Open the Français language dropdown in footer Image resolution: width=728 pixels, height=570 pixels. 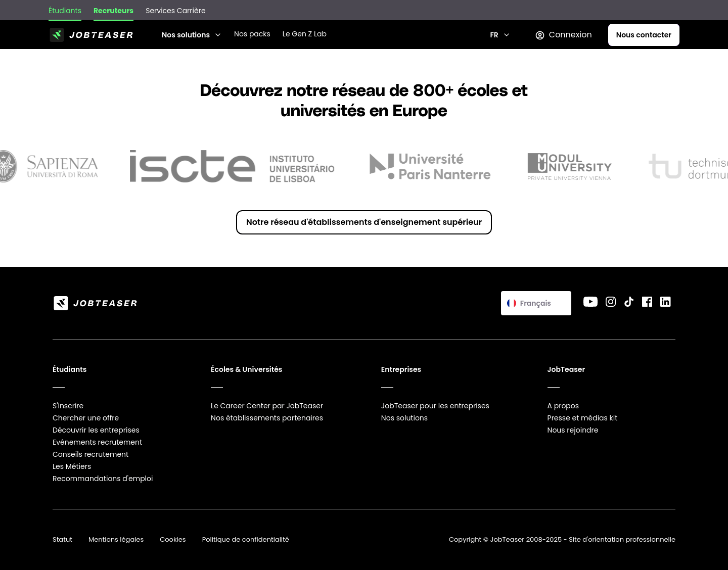coord(536,303)
